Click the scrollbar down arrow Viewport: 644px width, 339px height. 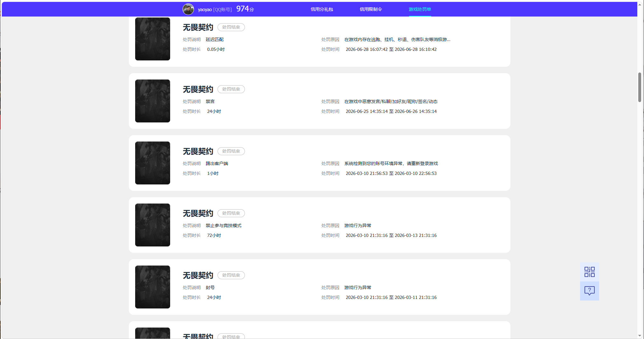(640, 336)
